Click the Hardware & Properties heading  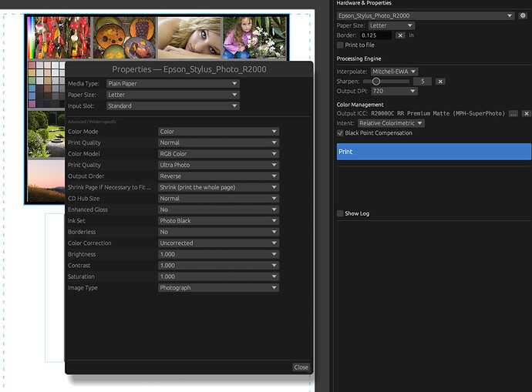364,3
